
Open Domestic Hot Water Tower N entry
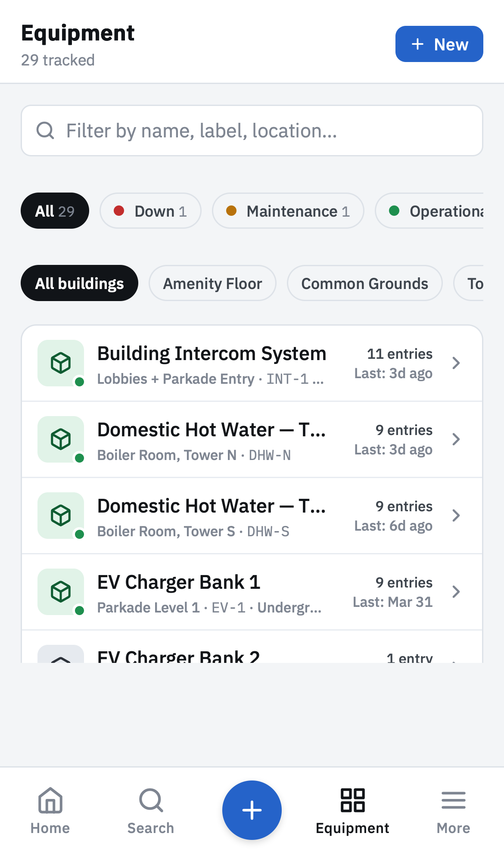[252, 439]
